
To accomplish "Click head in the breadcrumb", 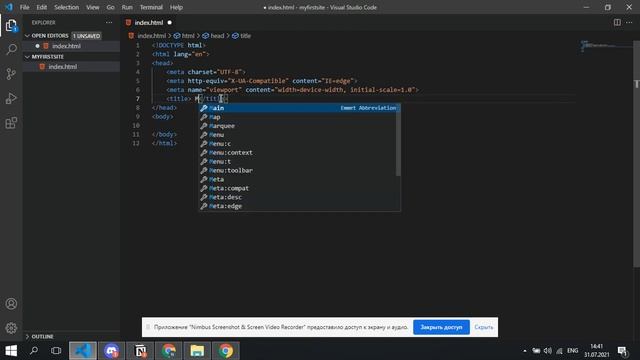I will pos(217,36).
